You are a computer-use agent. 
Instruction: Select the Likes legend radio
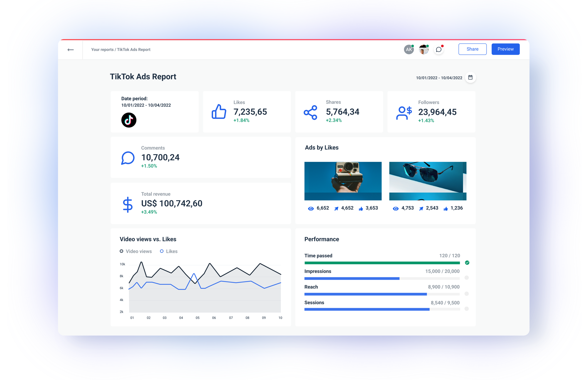162,251
